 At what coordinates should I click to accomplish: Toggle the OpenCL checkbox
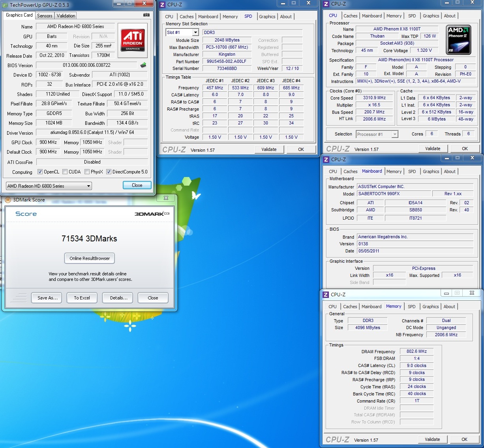coord(40,172)
